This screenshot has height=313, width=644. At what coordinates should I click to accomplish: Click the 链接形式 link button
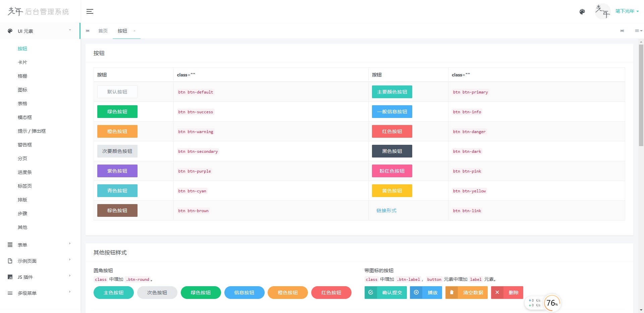click(x=386, y=210)
